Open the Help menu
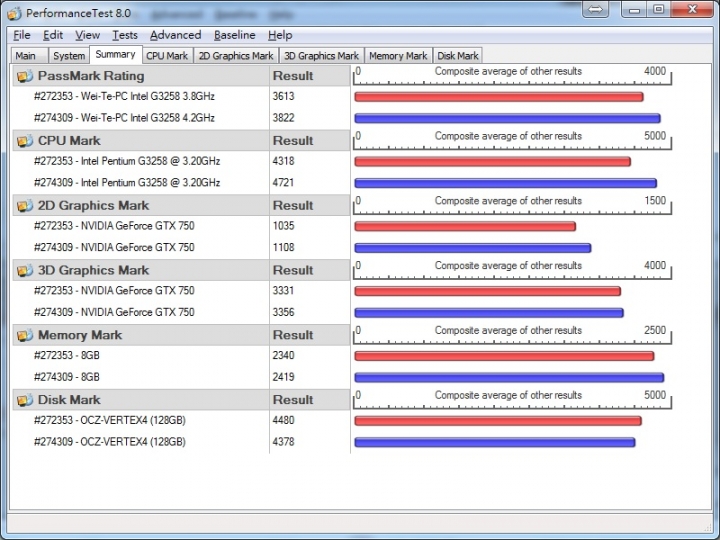 [280, 35]
